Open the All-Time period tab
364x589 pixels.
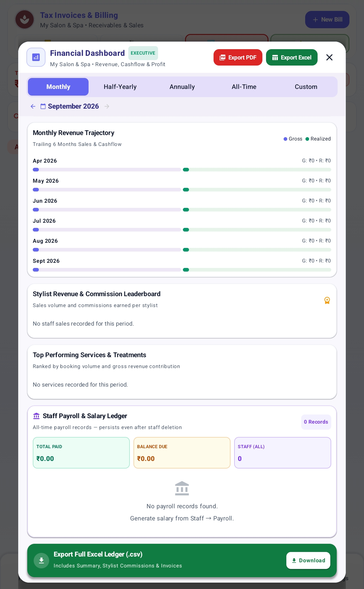pos(244,87)
